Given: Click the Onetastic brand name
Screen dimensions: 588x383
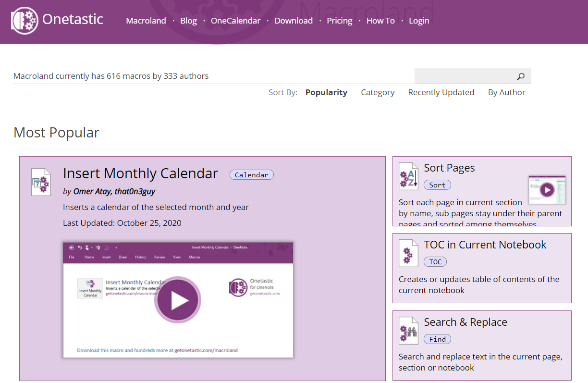Looking at the screenshot, I should [73, 19].
